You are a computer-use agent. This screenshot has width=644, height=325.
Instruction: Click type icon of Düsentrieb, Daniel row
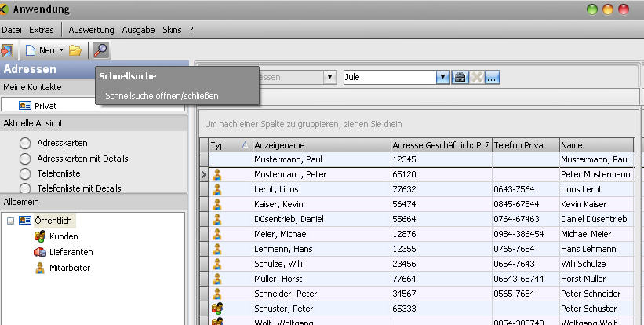pyautogui.click(x=216, y=219)
